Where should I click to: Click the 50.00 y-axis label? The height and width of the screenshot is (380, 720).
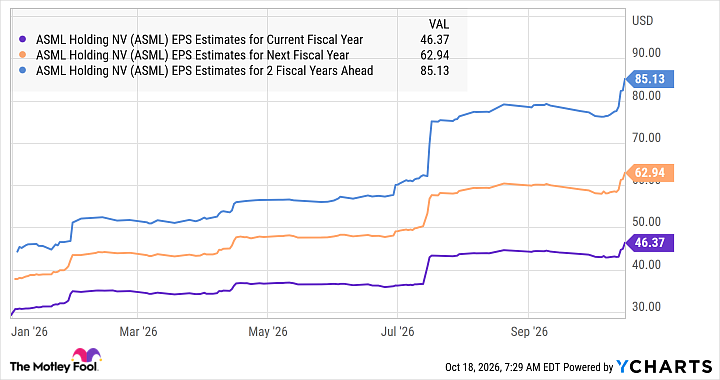pos(646,222)
